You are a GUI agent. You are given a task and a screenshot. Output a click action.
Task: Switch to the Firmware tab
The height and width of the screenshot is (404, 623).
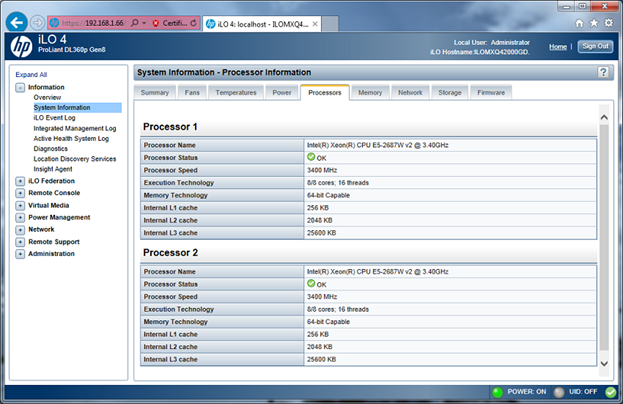coord(491,93)
